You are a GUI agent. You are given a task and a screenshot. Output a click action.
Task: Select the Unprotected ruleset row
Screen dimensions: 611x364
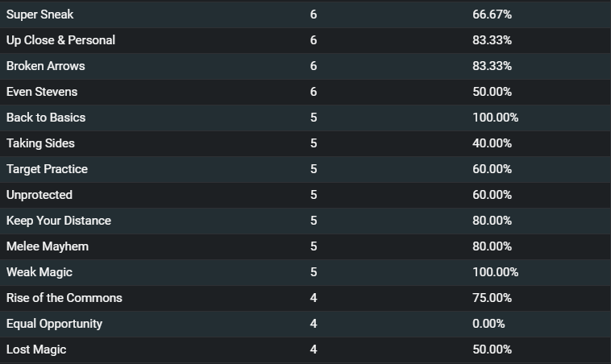[305, 195]
